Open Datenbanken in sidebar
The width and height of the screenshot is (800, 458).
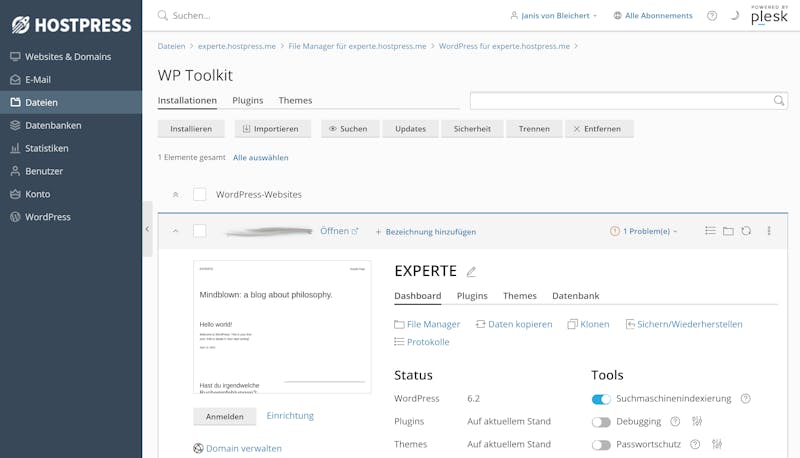tap(71, 125)
